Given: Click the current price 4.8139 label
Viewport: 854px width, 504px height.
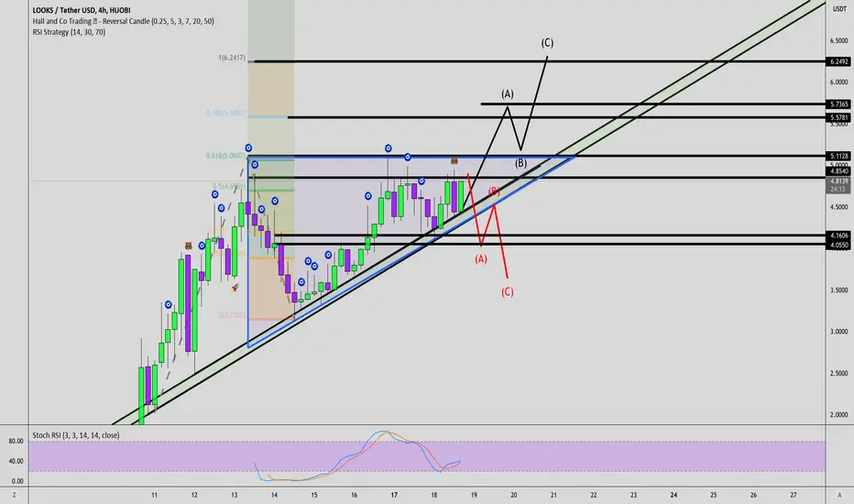Looking at the screenshot, I should [x=838, y=181].
